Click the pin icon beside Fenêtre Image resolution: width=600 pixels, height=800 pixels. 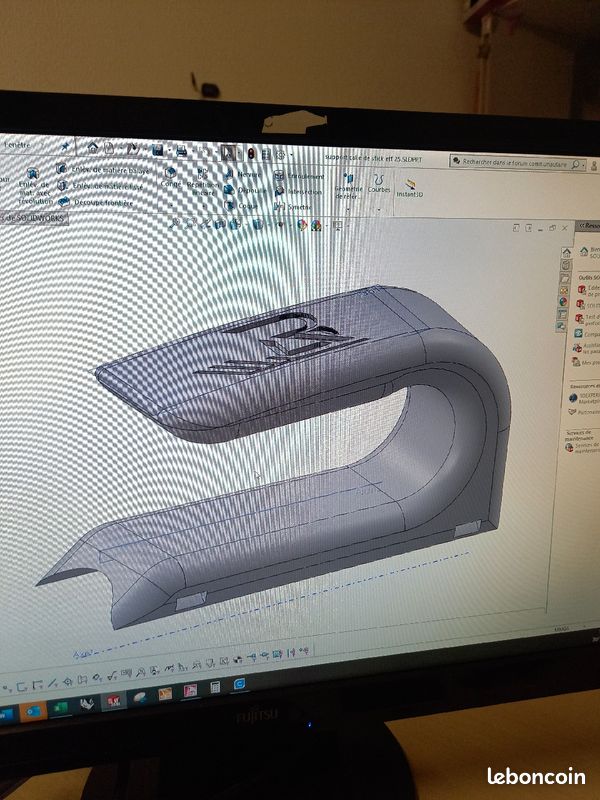point(65,146)
